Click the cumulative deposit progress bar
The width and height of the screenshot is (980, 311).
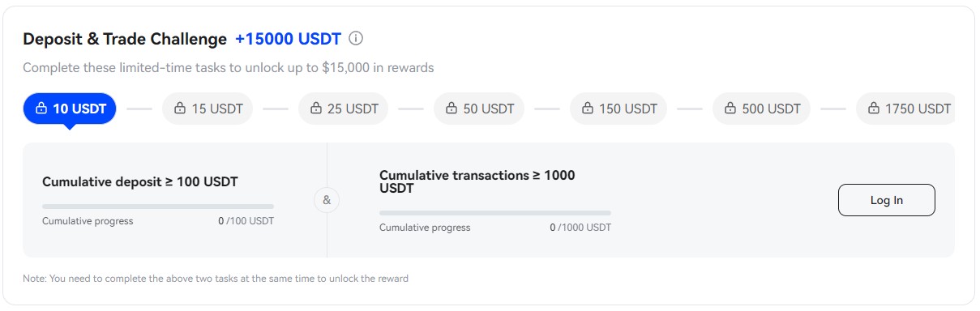click(x=158, y=207)
